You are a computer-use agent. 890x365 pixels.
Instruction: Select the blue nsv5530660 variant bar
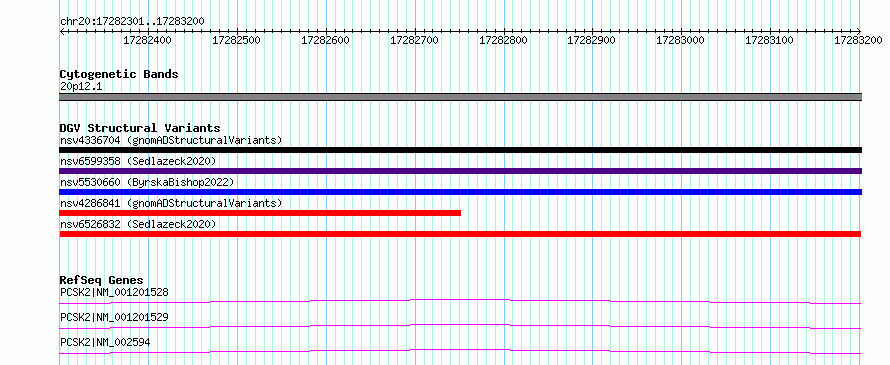(461, 192)
